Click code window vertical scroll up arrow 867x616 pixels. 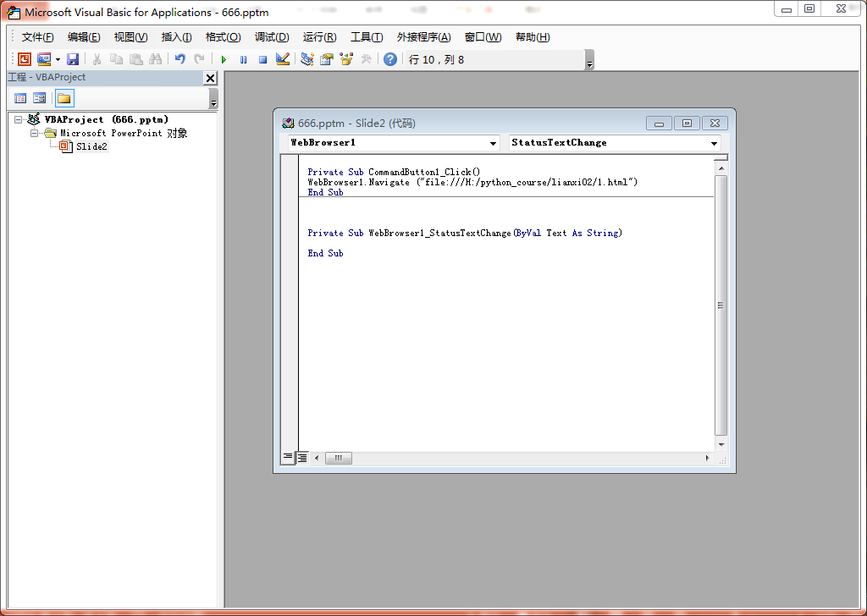click(x=721, y=168)
